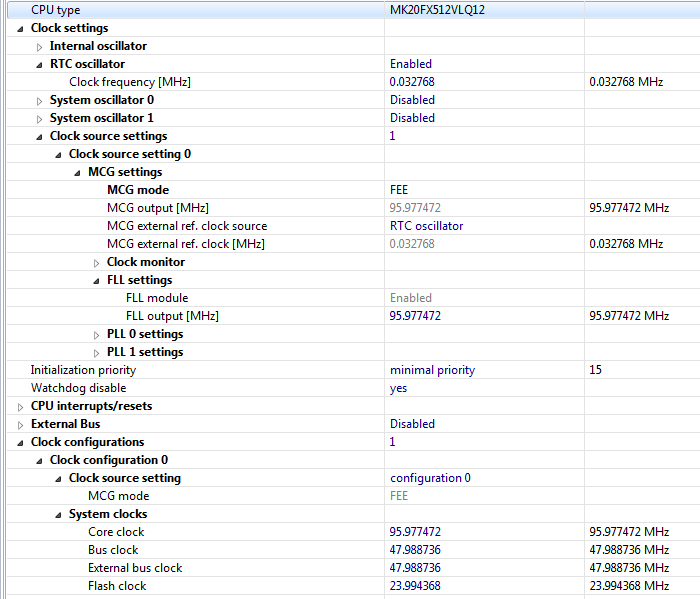
Task: Collapse the MCG settings node
Action: click(77, 173)
